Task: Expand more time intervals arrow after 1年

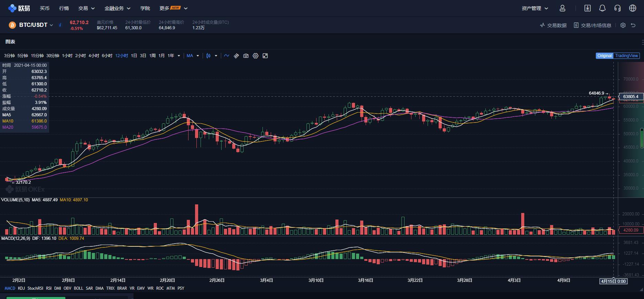Action: [179, 56]
